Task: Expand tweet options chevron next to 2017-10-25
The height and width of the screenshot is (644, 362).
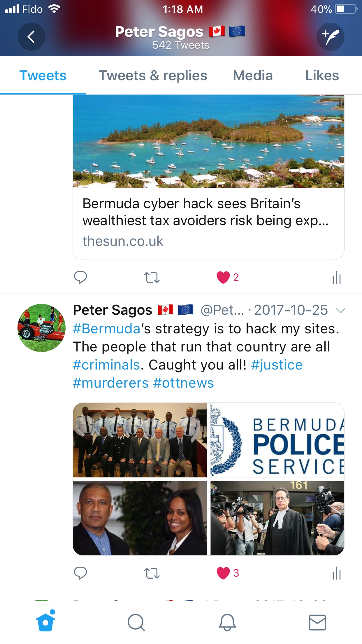Action: 340,310
